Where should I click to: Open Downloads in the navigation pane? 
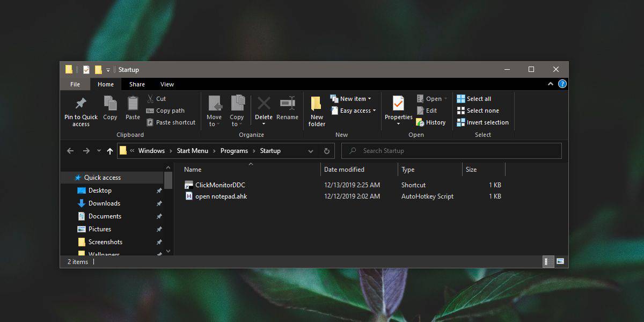[x=104, y=203]
